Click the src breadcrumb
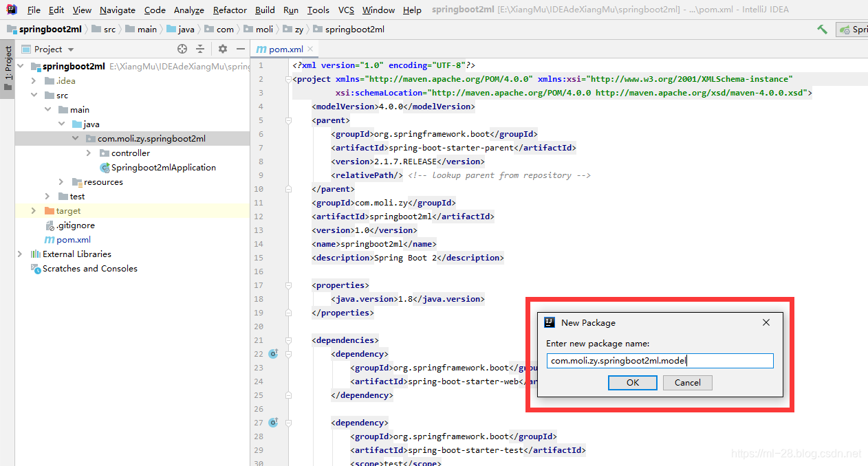 click(104, 30)
